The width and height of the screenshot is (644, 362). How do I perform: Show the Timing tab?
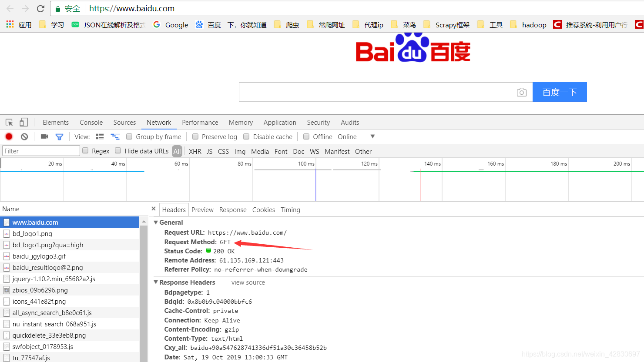(290, 210)
